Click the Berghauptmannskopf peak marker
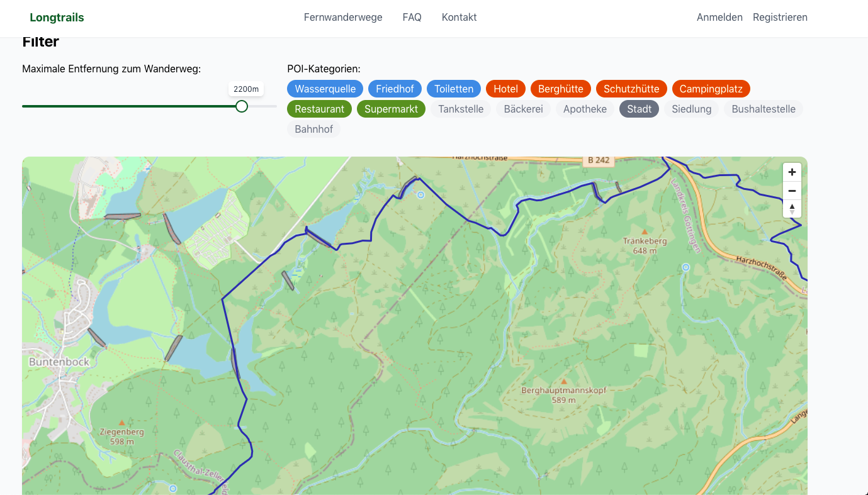This screenshot has width=868, height=495. [x=564, y=381]
